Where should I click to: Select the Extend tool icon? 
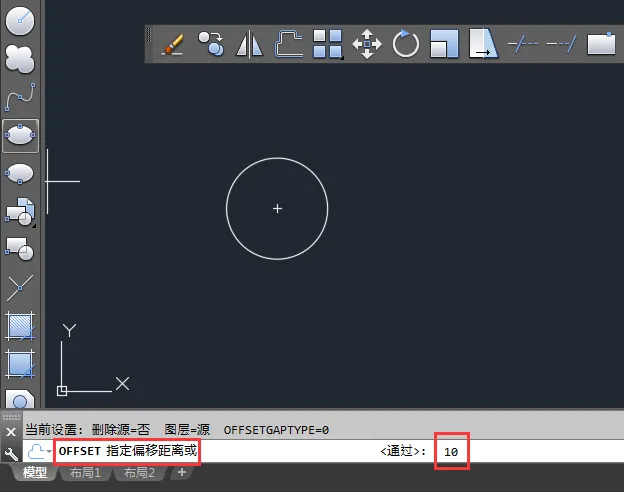click(562, 44)
